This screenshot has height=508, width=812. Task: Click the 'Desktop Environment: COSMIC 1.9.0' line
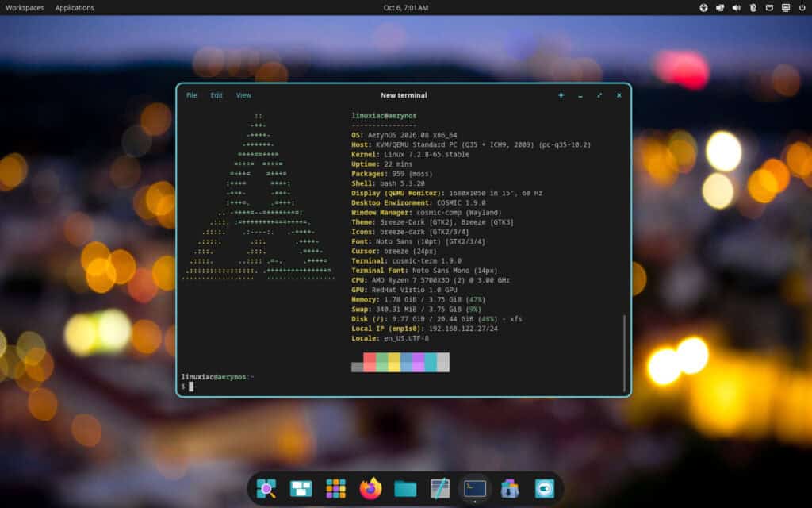point(419,203)
